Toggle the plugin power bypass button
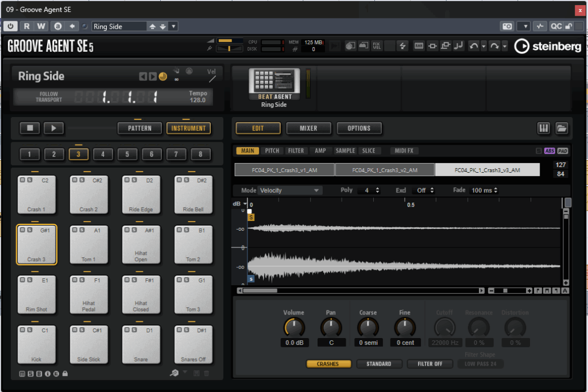The width and height of the screenshot is (588, 392). coord(11,26)
